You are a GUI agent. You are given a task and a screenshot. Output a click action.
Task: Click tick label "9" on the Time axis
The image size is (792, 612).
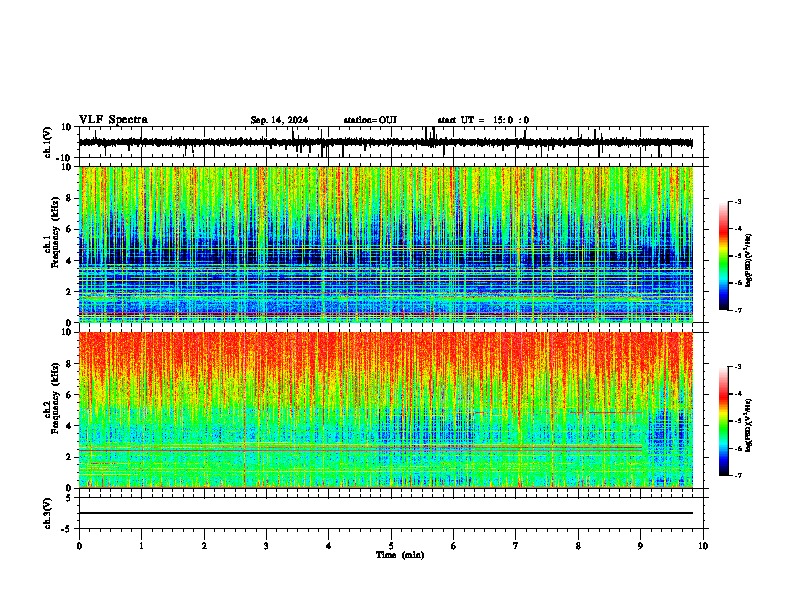click(640, 546)
